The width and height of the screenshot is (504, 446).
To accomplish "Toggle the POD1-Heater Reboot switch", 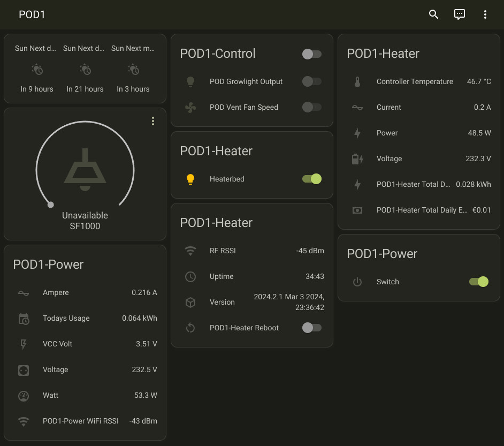I will 312,328.
